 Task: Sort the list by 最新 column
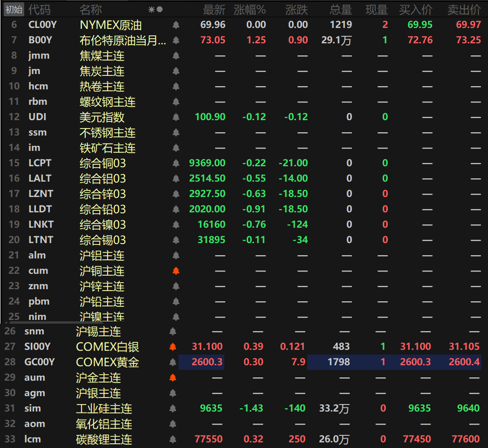[x=214, y=9]
